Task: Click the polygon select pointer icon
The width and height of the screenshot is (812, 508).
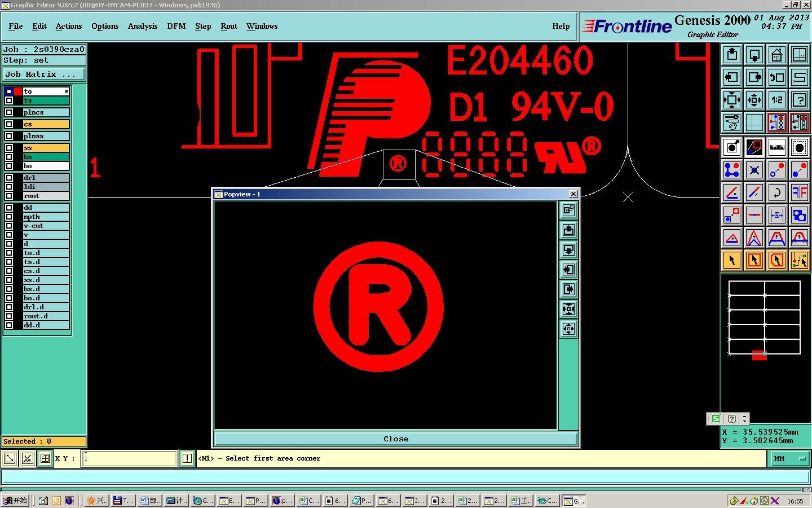Action: point(777,260)
